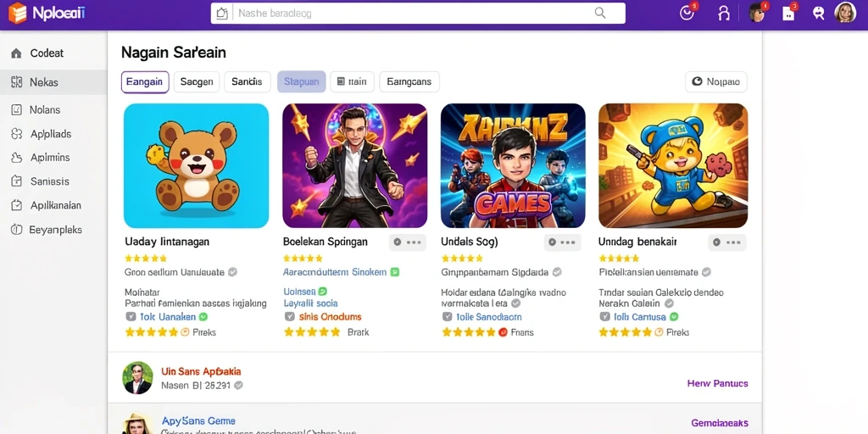868x434 pixels.
Task: Follow the Henv Pantucs link
Action: 717,383
